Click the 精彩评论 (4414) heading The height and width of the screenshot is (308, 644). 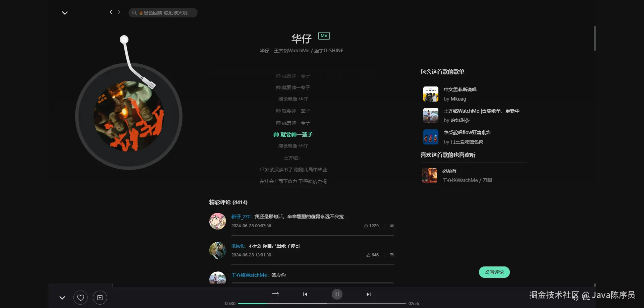point(228,202)
